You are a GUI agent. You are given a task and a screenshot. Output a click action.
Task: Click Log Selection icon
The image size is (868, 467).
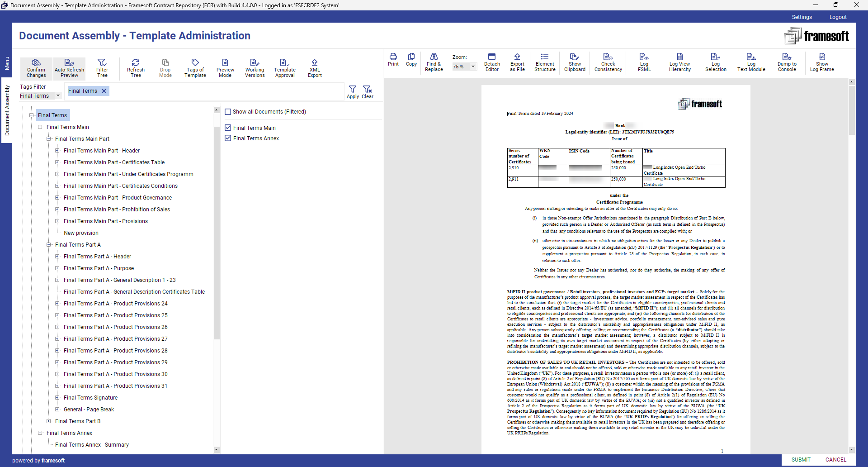716,62
